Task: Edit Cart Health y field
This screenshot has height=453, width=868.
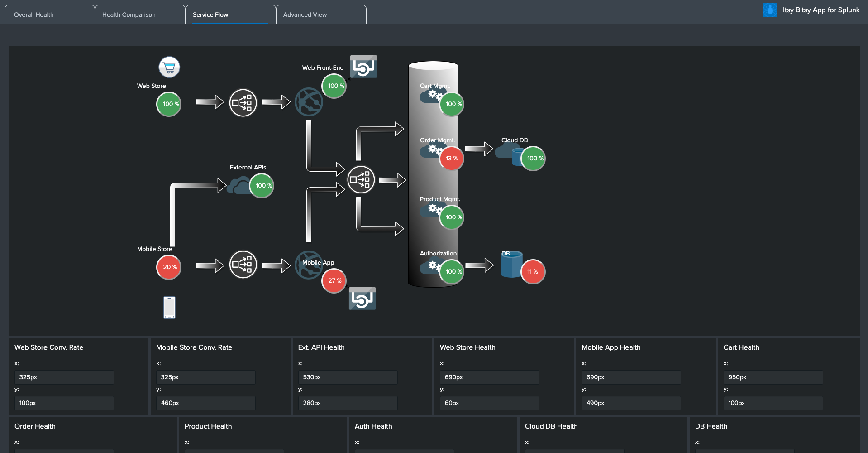Action: tap(773, 403)
